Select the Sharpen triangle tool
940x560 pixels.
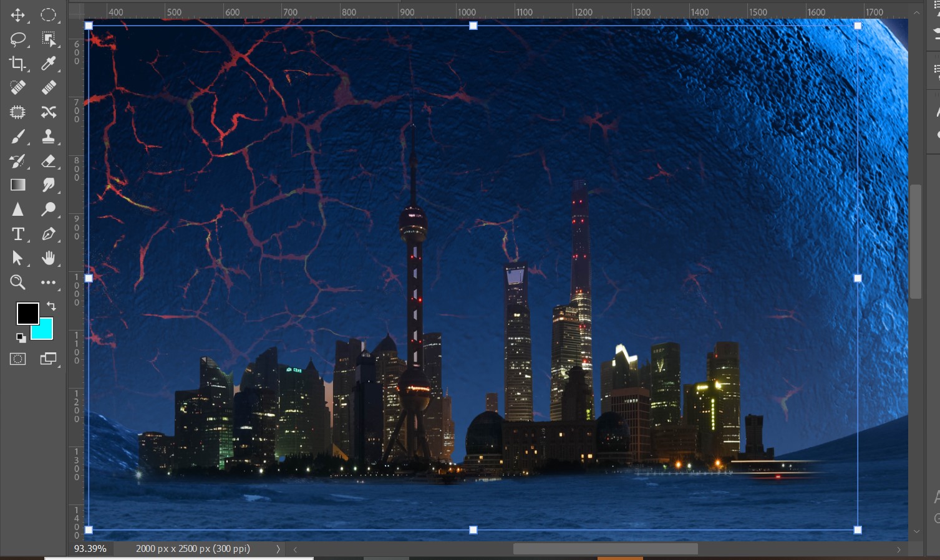pyautogui.click(x=17, y=210)
